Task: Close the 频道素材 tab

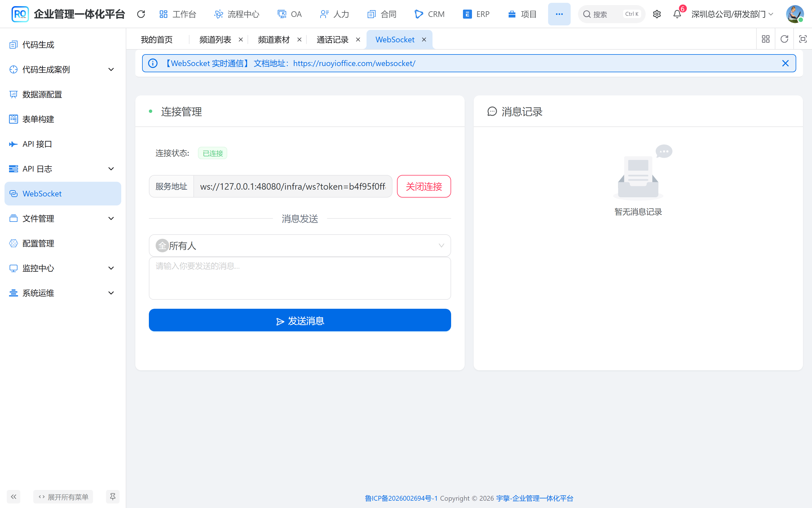Action: (299, 40)
